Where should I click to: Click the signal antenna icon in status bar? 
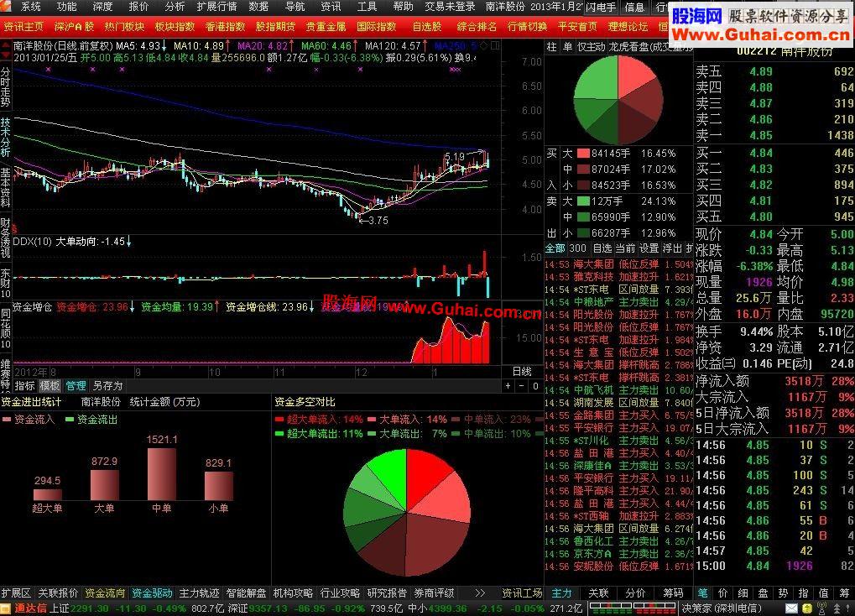[x=821, y=608]
